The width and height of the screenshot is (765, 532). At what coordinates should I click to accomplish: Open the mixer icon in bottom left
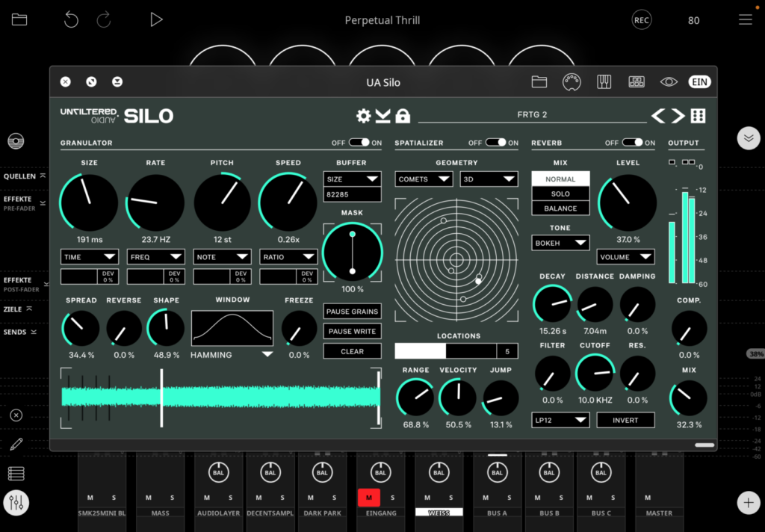pos(16,503)
